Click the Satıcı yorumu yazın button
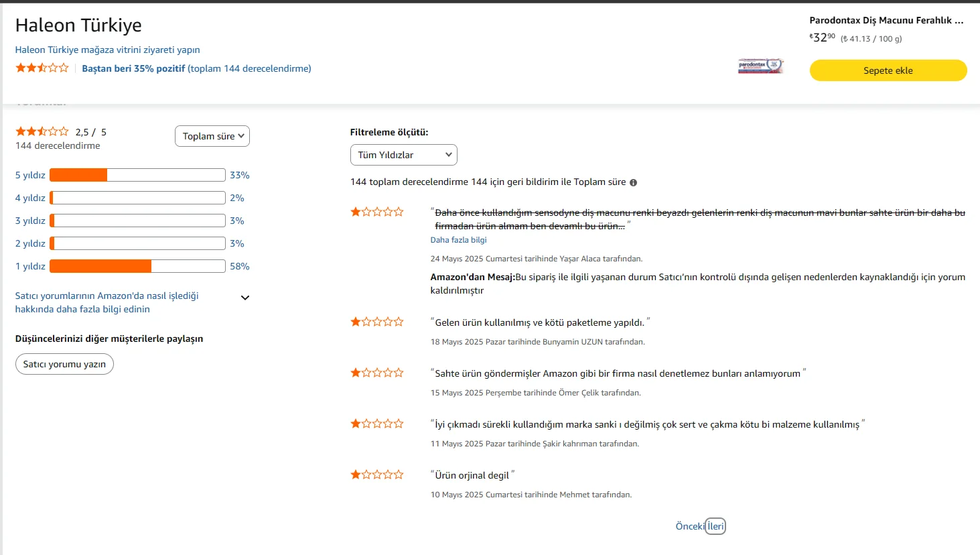980x555 pixels. tap(64, 364)
